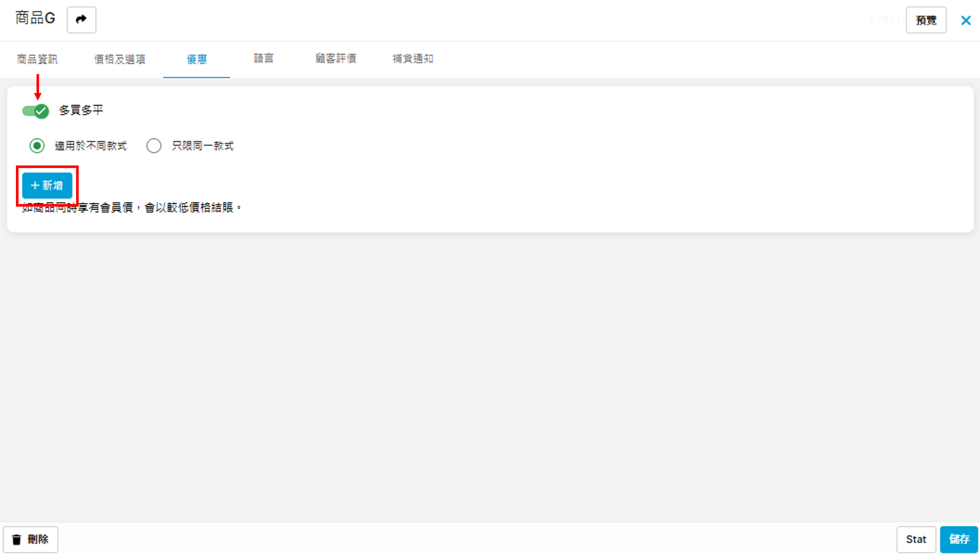Click the 只限同一款式 label text
This screenshot has height=554, width=980.
tap(202, 145)
